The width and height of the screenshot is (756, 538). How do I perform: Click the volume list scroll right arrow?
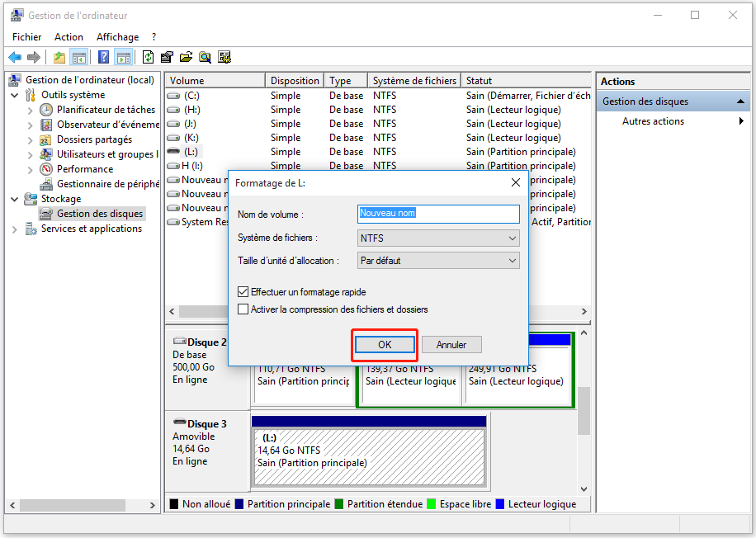coord(584,311)
